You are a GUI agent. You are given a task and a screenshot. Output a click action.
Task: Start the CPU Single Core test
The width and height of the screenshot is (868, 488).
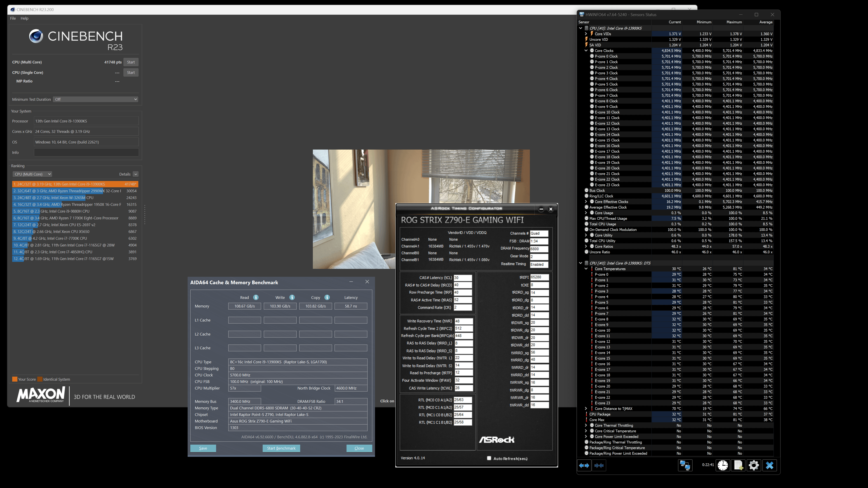pos(131,72)
